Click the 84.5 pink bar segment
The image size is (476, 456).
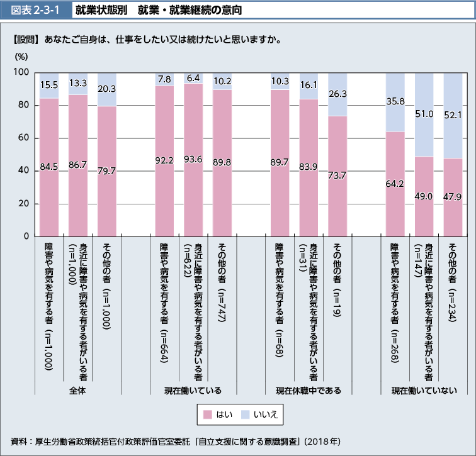[49, 167]
